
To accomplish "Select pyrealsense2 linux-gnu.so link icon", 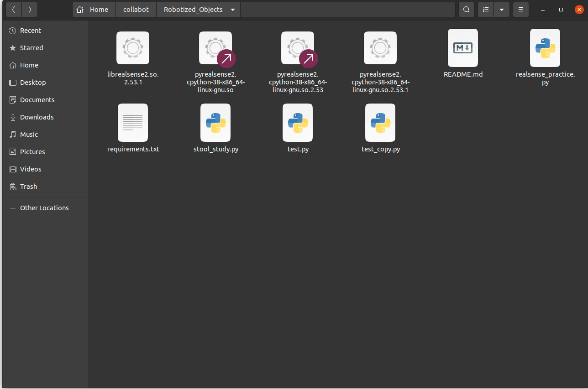I will click(x=215, y=48).
